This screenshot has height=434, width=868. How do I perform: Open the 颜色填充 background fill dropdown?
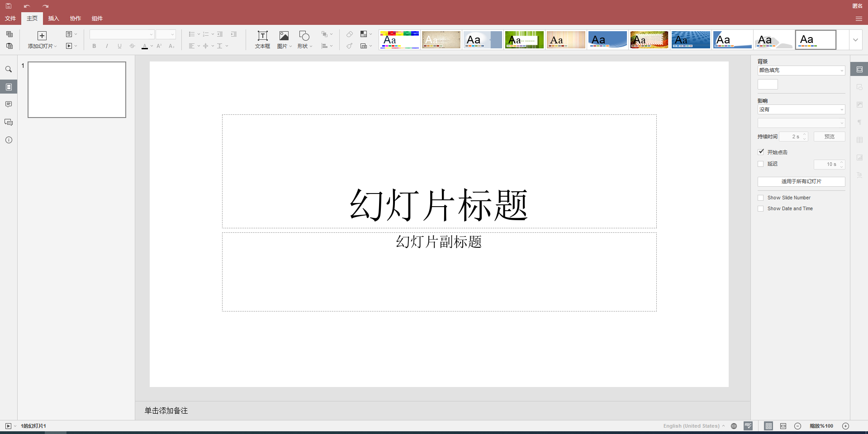click(801, 71)
